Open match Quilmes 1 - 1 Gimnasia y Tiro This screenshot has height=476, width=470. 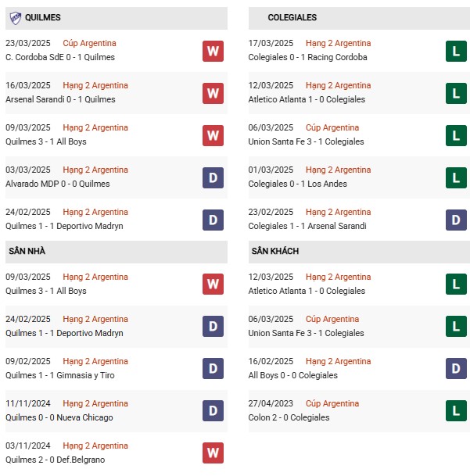click(x=60, y=375)
